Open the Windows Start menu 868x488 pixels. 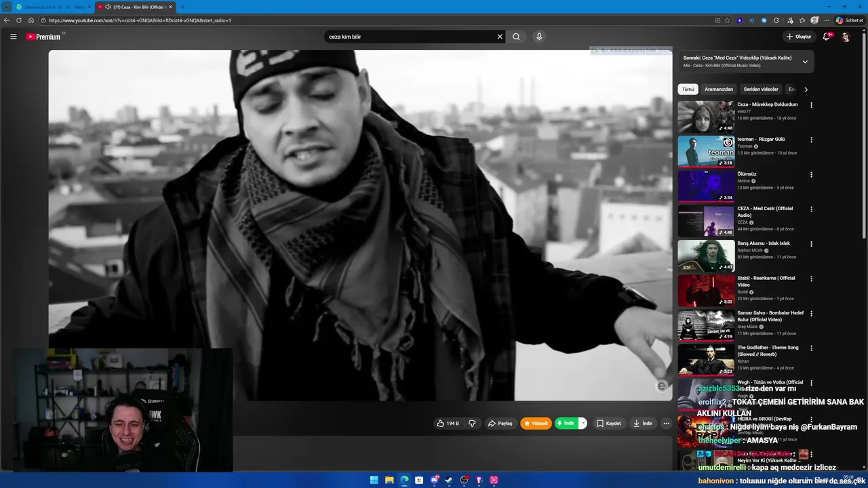(x=374, y=480)
